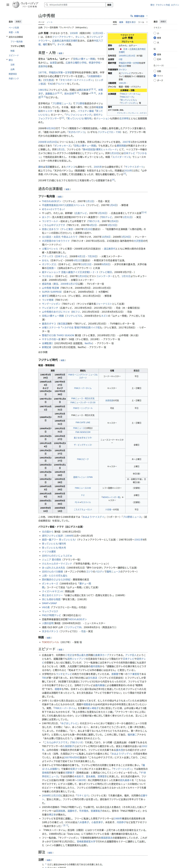Open FNNスピーク link in table
Image resolution: width=186 pixels, height=868 pixels.
tap(83, 459)
